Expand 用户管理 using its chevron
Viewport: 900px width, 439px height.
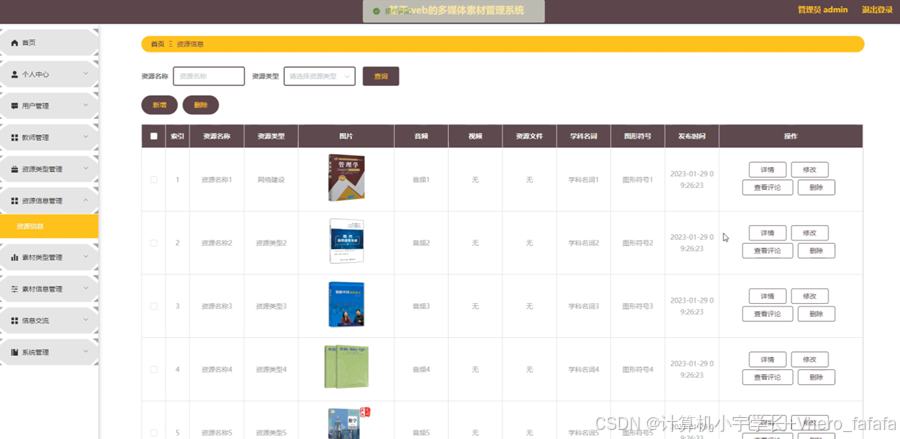[86, 106]
